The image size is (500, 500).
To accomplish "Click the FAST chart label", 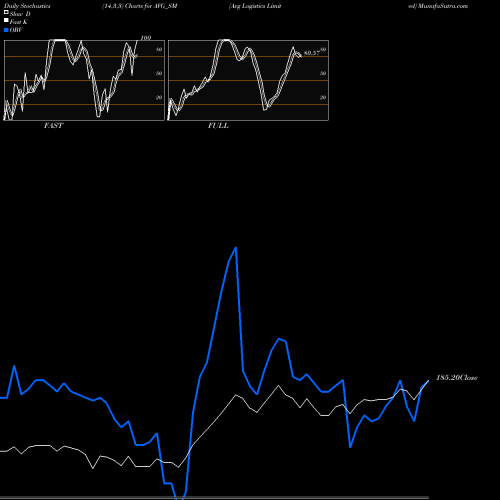I will (53, 126).
